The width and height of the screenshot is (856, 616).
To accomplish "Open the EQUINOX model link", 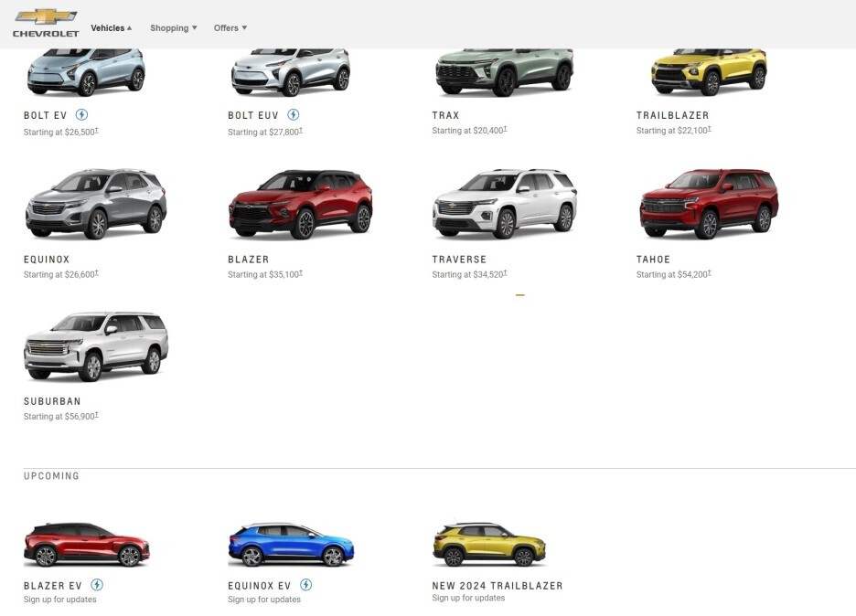I will click(47, 260).
